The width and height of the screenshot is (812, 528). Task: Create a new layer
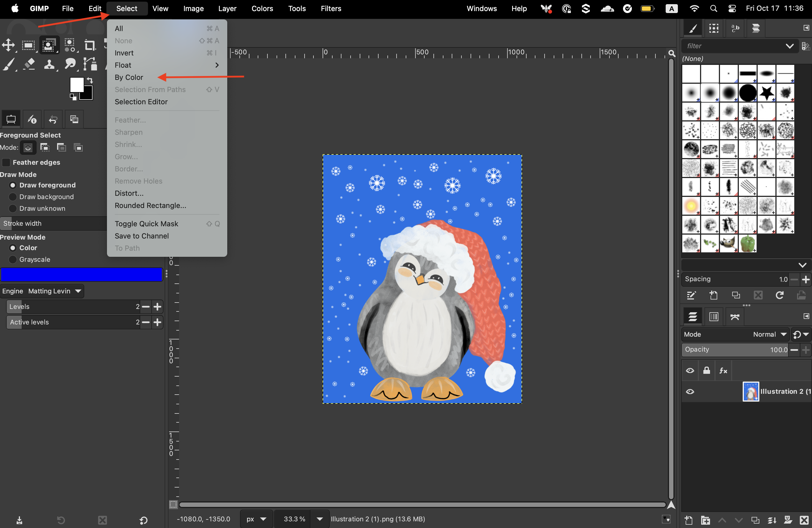[x=689, y=520]
